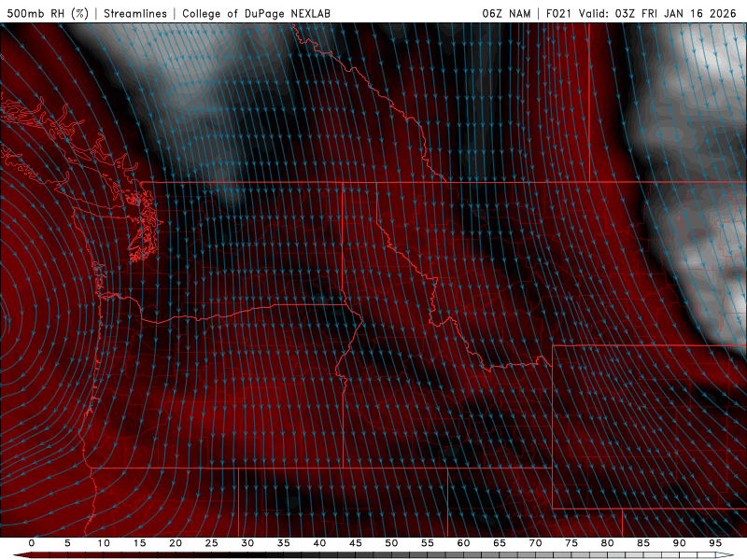The width and height of the screenshot is (747, 560).
Task: Click the '65' value on the color scale
Action: [500, 543]
